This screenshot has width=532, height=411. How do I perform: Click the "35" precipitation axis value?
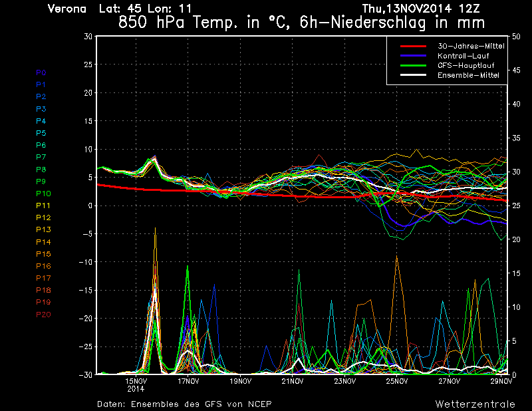coord(516,138)
